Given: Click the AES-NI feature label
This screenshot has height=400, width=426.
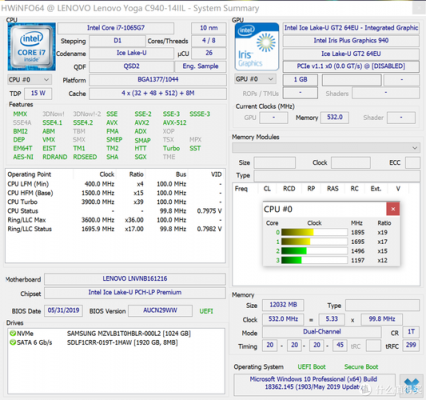Looking at the screenshot, I should (x=23, y=157).
